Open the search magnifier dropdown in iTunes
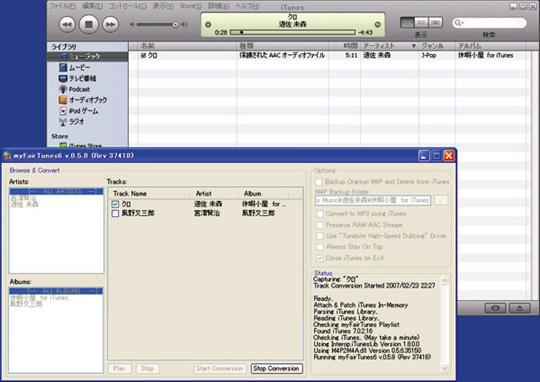Screen dimensions: 540x382 [x=459, y=23]
